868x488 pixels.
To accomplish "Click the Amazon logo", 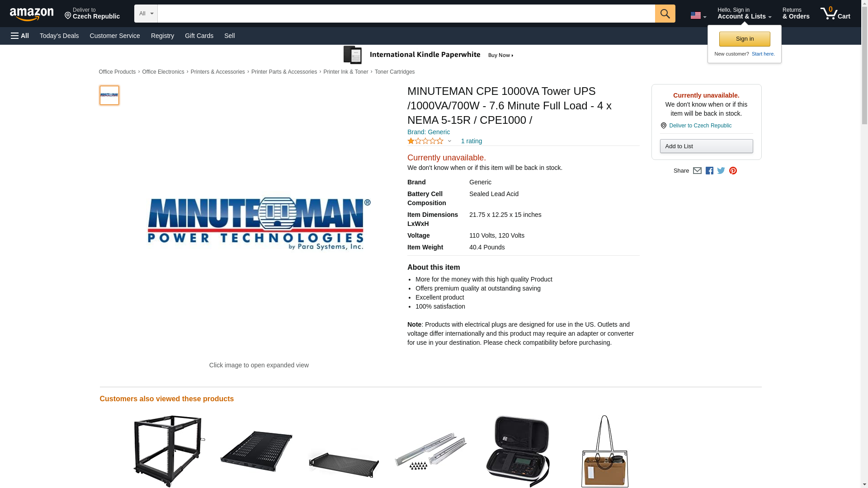I will pos(32,14).
